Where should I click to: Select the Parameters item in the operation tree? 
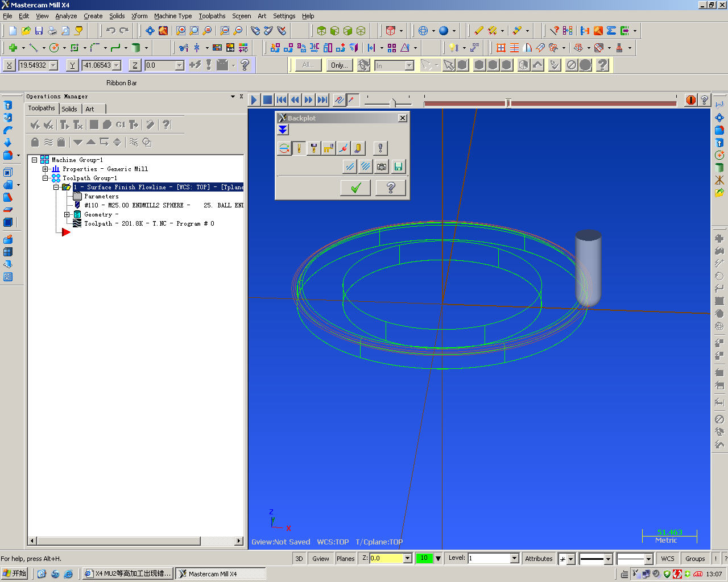click(101, 196)
